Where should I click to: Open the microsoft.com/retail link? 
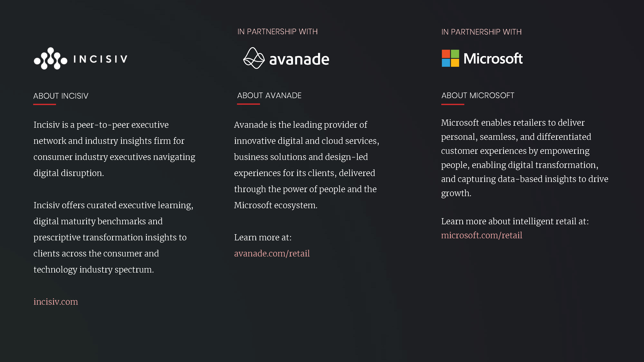click(x=482, y=235)
